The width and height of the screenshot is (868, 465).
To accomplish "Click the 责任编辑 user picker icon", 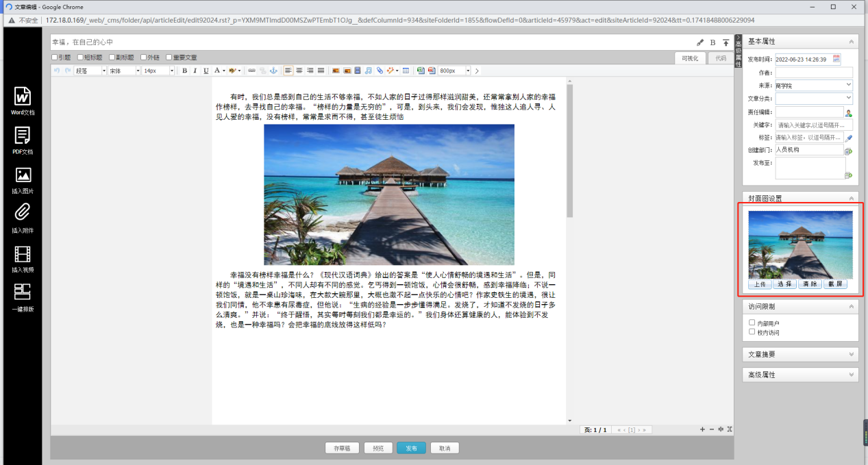I will click(849, 112).
